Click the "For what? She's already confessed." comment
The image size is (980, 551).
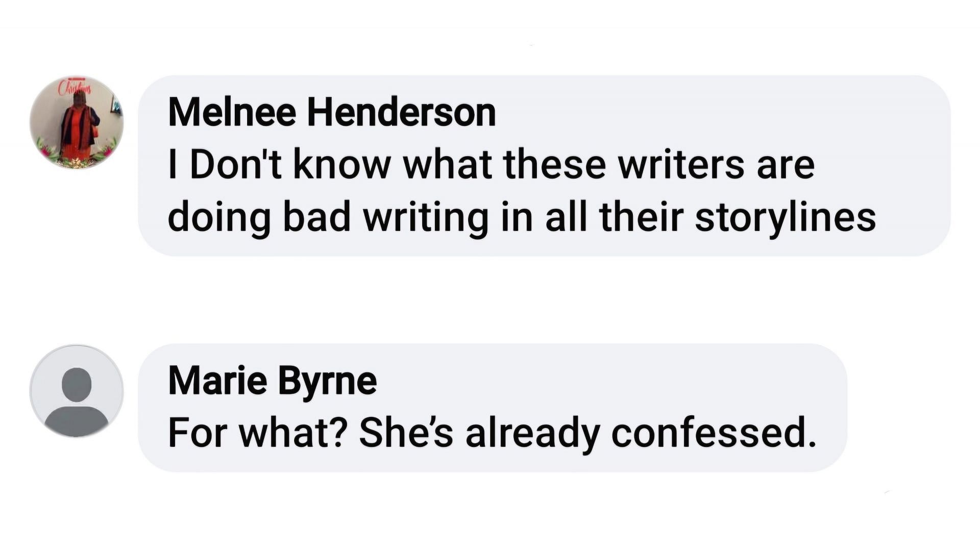pos(492,433)
